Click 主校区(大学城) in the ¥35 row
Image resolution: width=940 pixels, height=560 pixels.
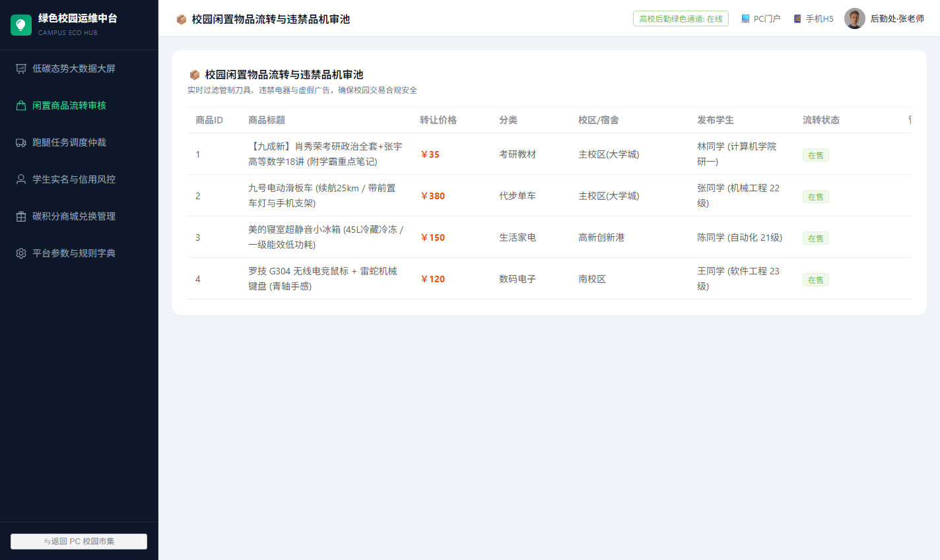609,154
